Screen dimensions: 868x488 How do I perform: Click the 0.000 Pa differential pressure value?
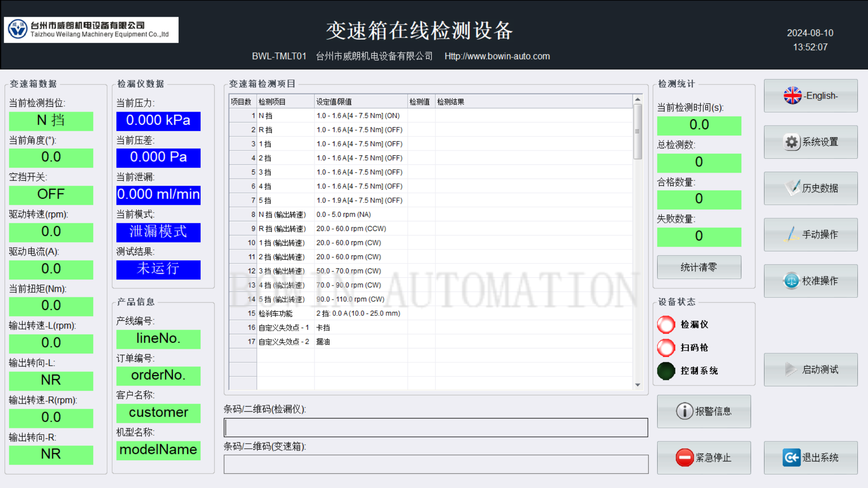click(x=158, y=158)
